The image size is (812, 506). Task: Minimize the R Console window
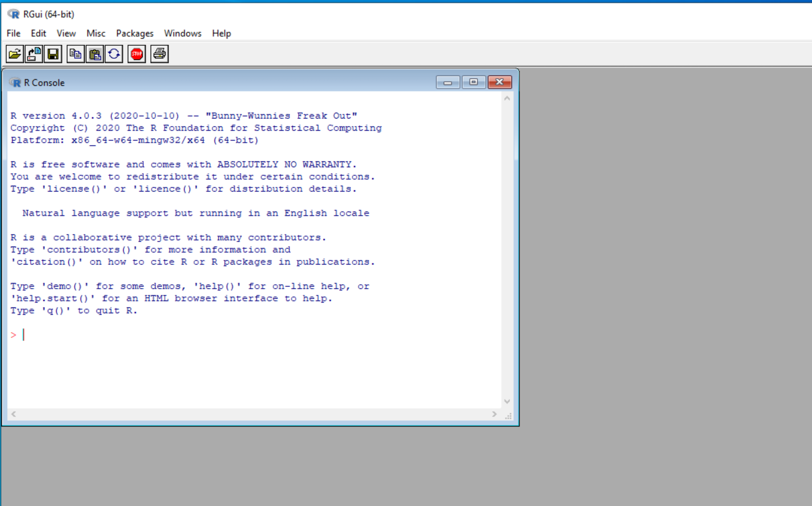[448, 82]
